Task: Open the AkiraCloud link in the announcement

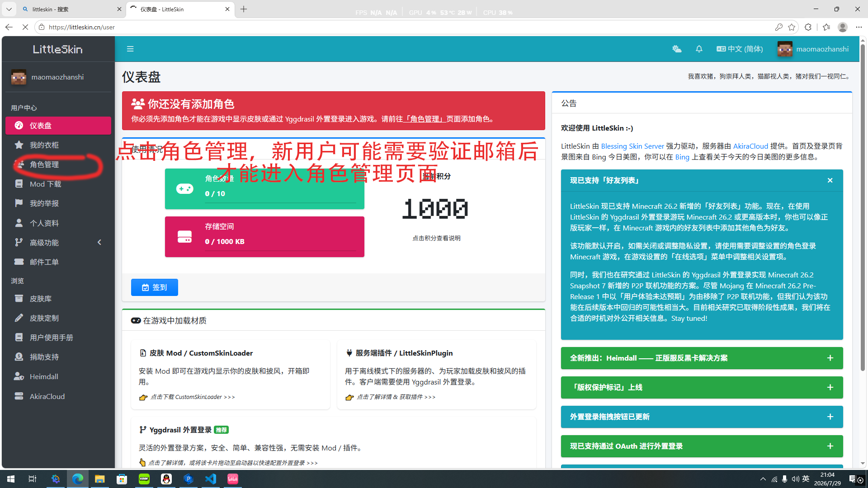Action: pyautogui.click(x=750, y=146)
